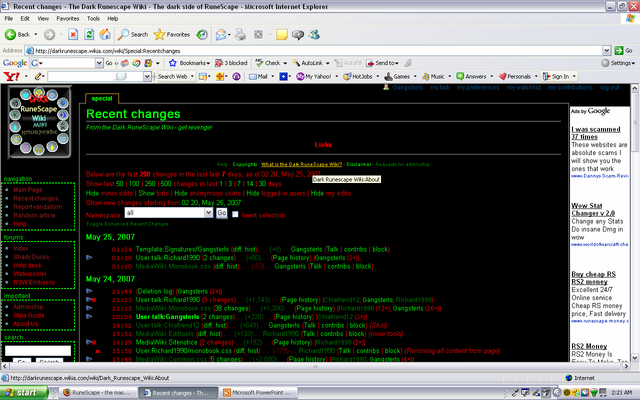Screen dimensions: 640x400
Task: Open My Yahoo! from Yahoo toolbar
Action: click(313, 76)
